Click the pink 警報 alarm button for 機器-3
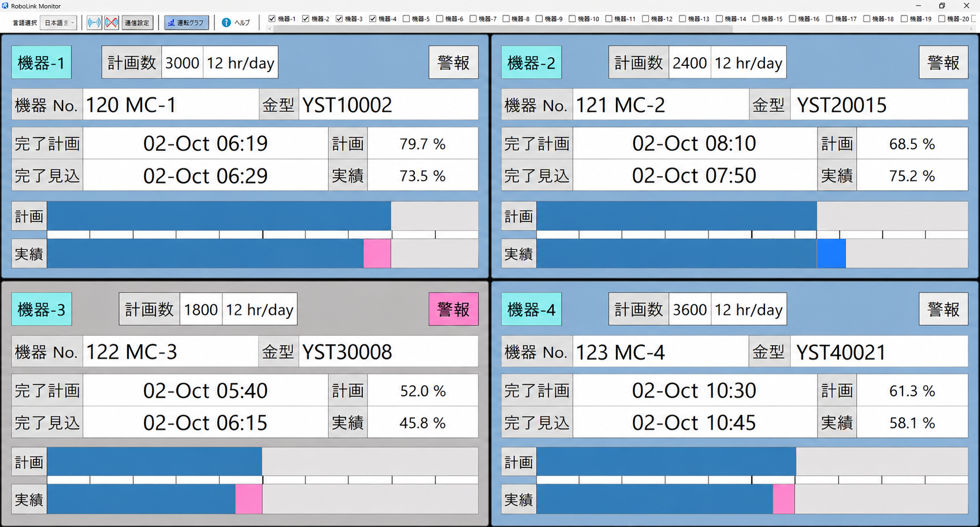This screenshot has height=527, width=980. point(453,309)
